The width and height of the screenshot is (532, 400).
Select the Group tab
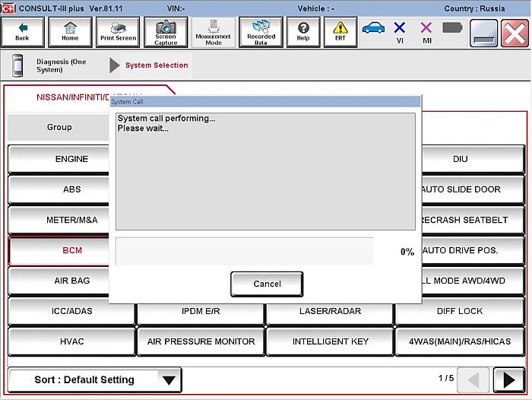(59, 127)
